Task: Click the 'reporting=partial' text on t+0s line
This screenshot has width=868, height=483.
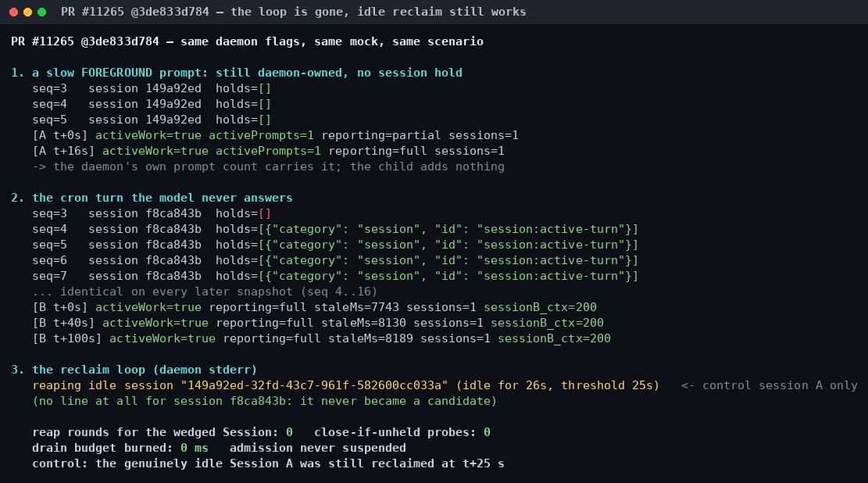Action: pyautogui.click(x=381, y=135)
